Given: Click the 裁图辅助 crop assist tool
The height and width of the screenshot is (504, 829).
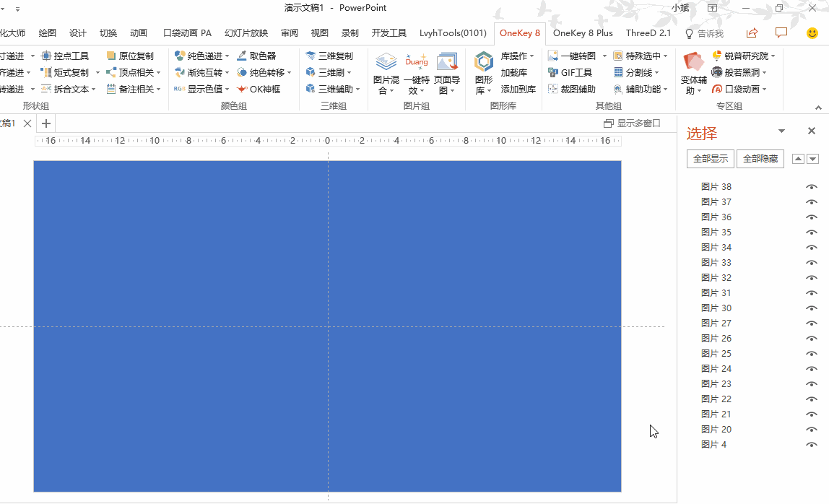Looking at the screenshot, I should click(571, 89).
